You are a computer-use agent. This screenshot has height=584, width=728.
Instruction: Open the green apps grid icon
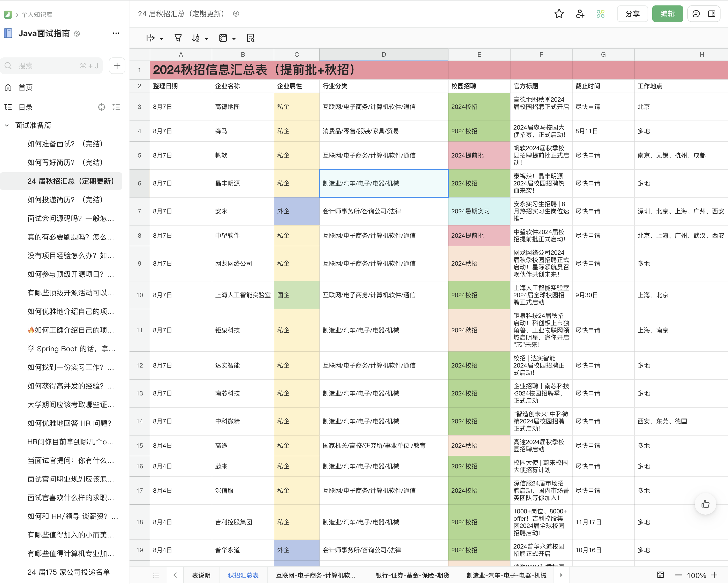coord(600,14)
